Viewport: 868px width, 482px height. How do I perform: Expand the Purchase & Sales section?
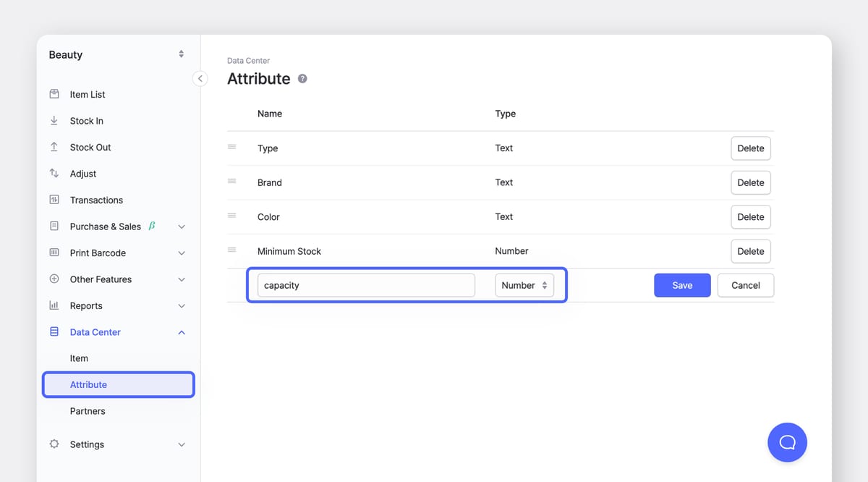[182, 226]
